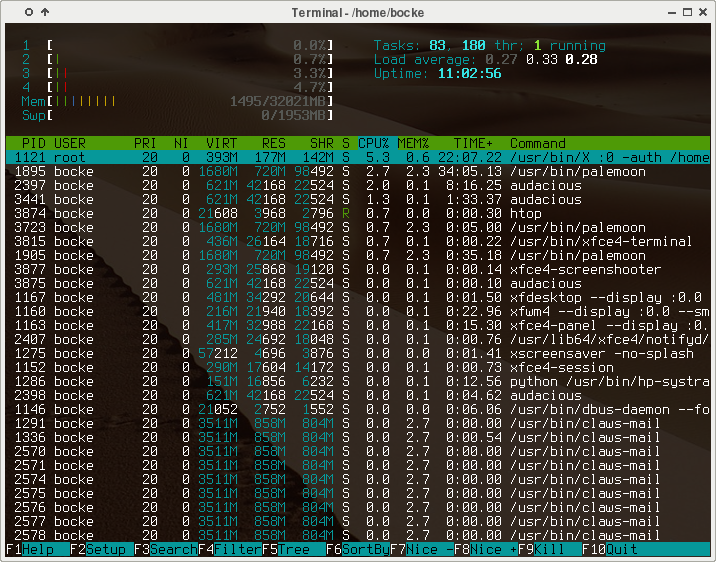Select process 1895 /usr/bin/palemoon
This screenshot has height=562, width=716.
(x=358, y=172)
